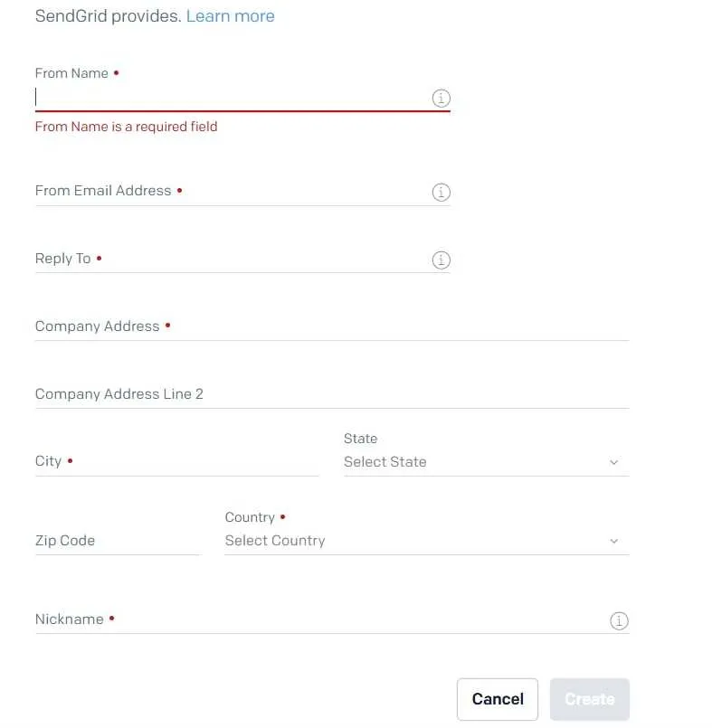
Task: Click the From Name info icon
Action: [x=441, y=98]
